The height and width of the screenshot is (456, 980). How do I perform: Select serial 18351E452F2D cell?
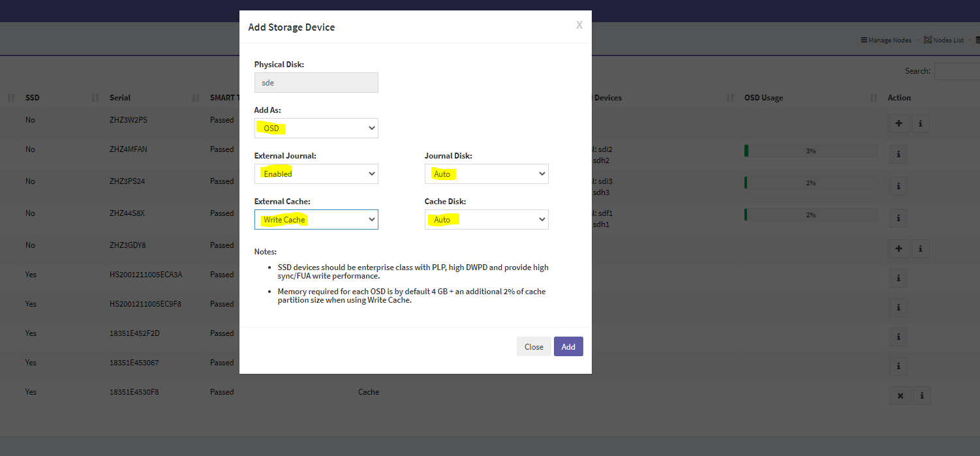click(134, 333)
